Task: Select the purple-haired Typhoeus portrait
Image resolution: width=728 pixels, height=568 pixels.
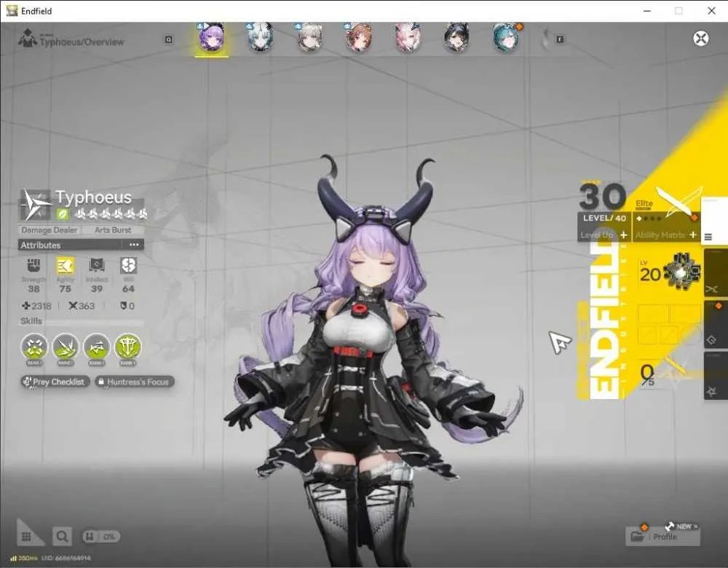Action: click(212, 38)
